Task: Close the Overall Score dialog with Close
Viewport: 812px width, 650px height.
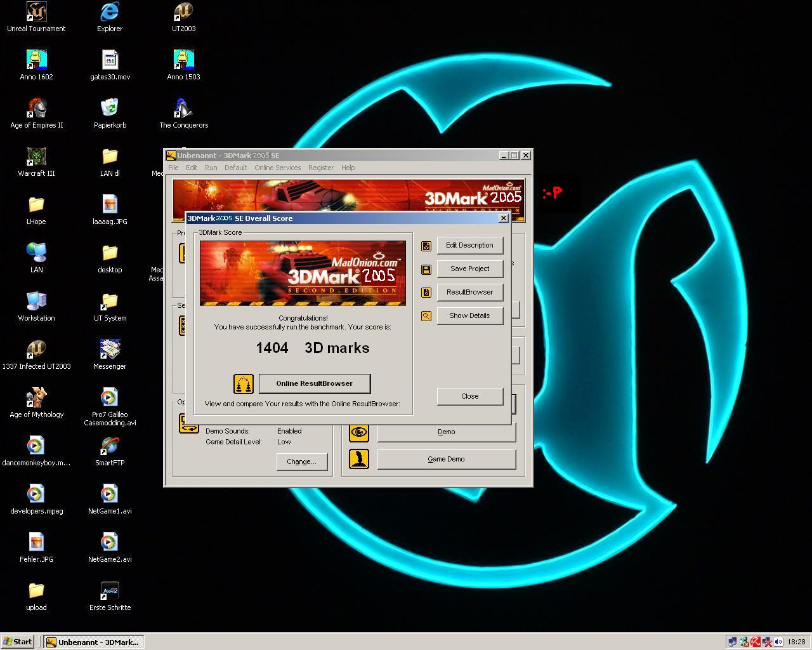Action: [x=469, y=396]
